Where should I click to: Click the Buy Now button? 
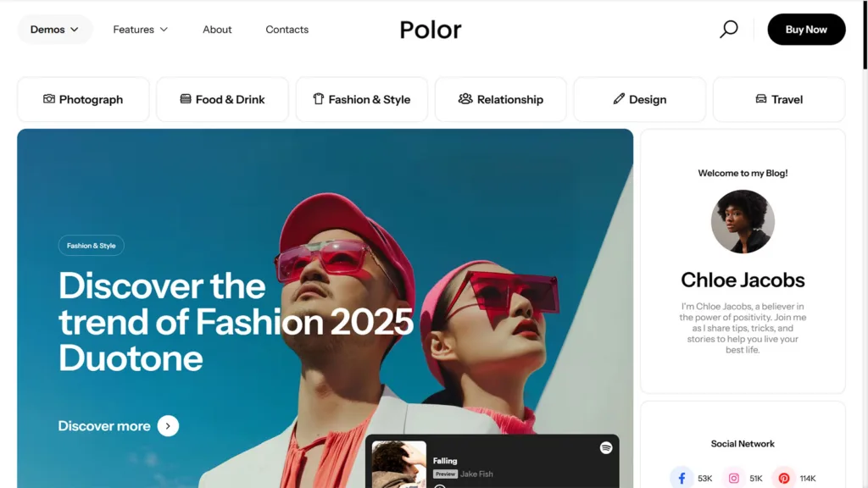806,30
